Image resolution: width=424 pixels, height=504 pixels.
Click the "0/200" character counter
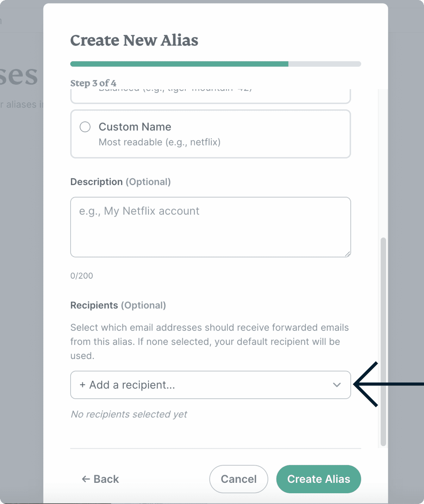tap(82, 276)
